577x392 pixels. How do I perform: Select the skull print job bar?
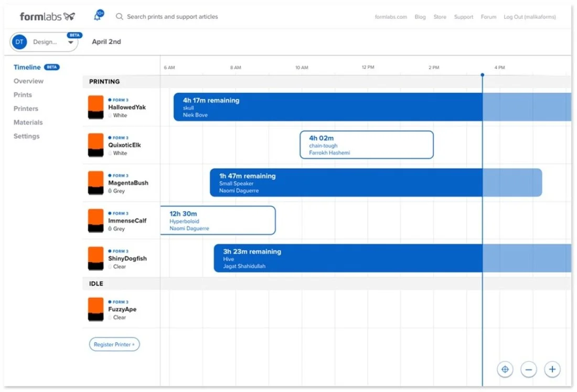pyautogui.click(x=372, y=107)
